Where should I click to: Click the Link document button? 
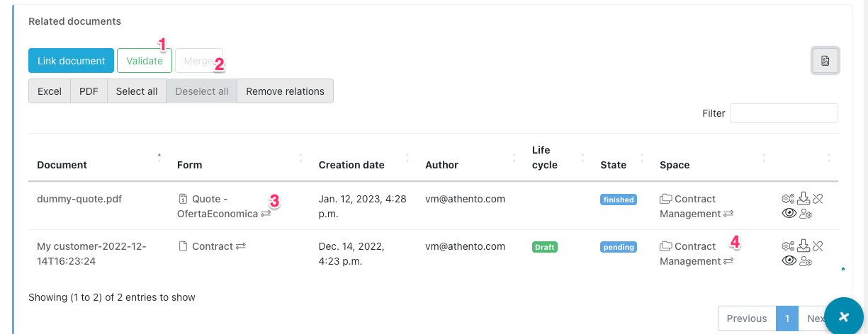click(71, 61)
